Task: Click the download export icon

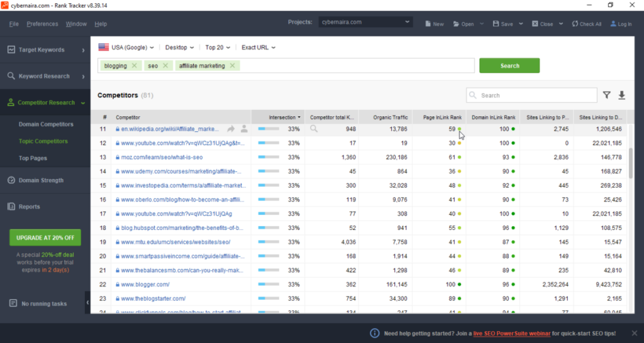Action: pyautogui.click(x=622, y=95)
